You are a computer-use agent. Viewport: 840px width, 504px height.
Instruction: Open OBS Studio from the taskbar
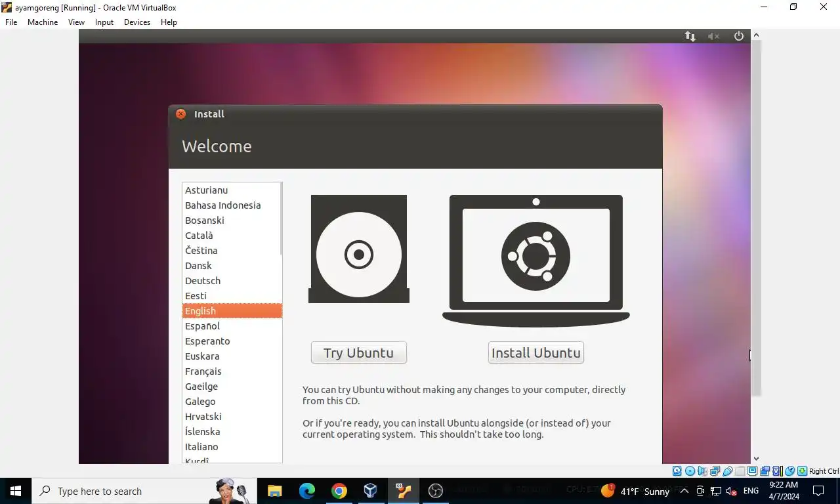tap(435, 491)
